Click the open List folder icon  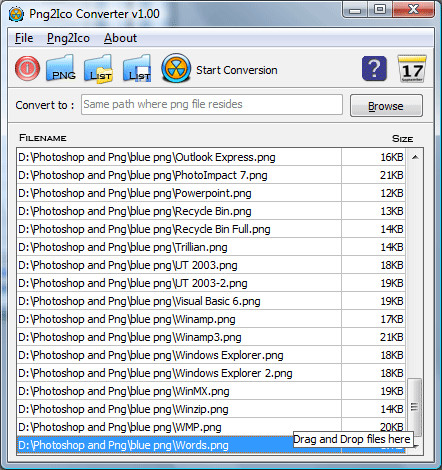(x=99, y=69)
